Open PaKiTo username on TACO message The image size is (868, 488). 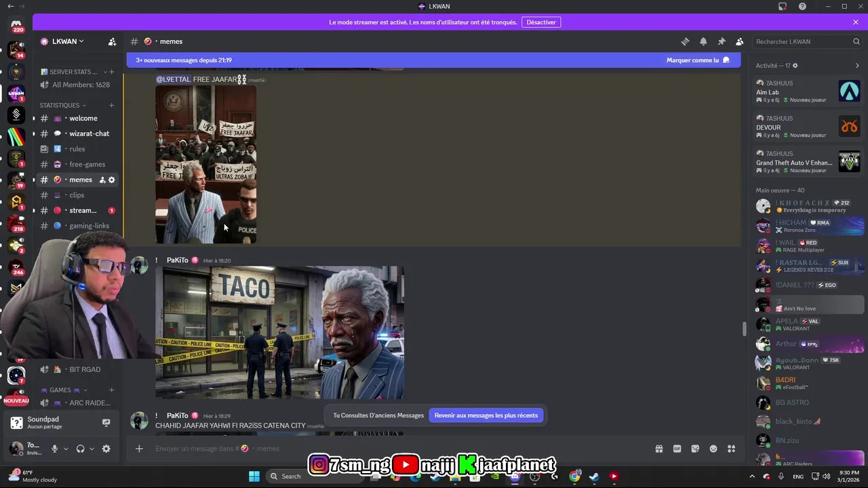tap(178, 260)
